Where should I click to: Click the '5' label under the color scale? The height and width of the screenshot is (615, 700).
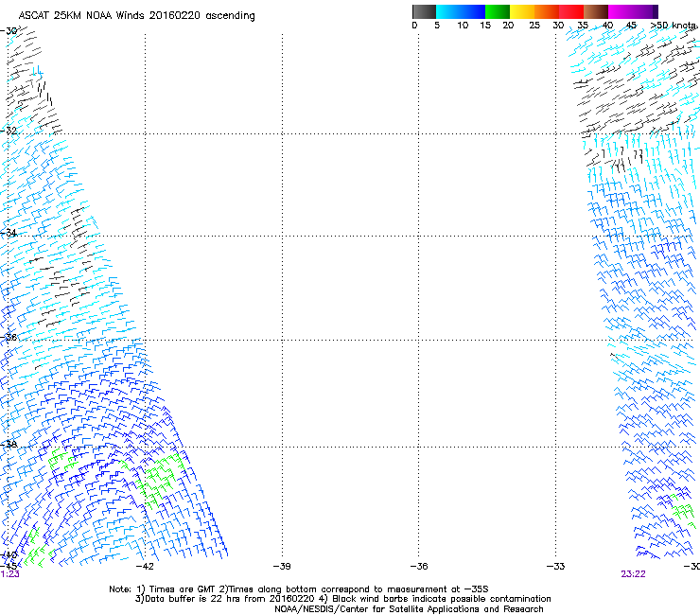[x=437, y=26]
